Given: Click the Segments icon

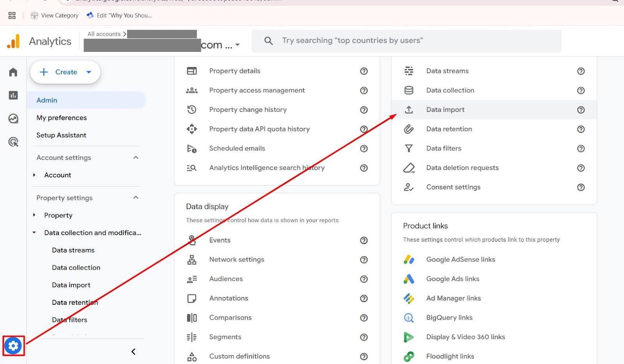Looking at the screenshot, I should [x=191, y=337].
